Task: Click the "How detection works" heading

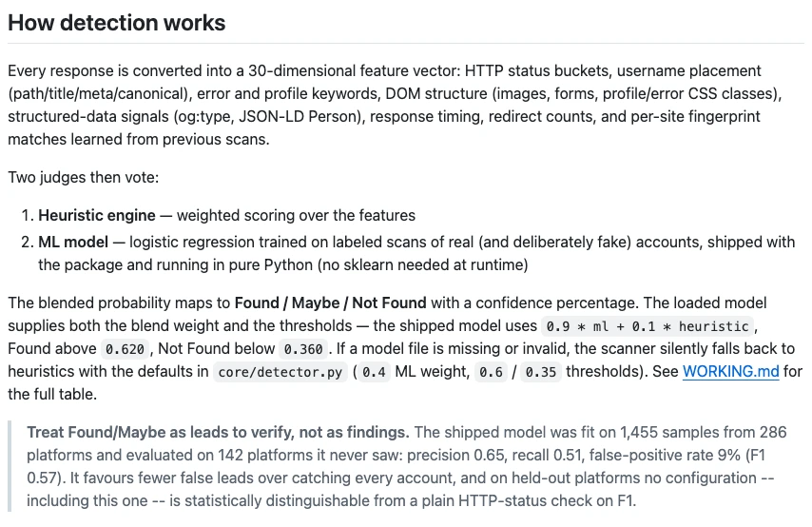Action: pyautogui.click(x=117, y=23)
